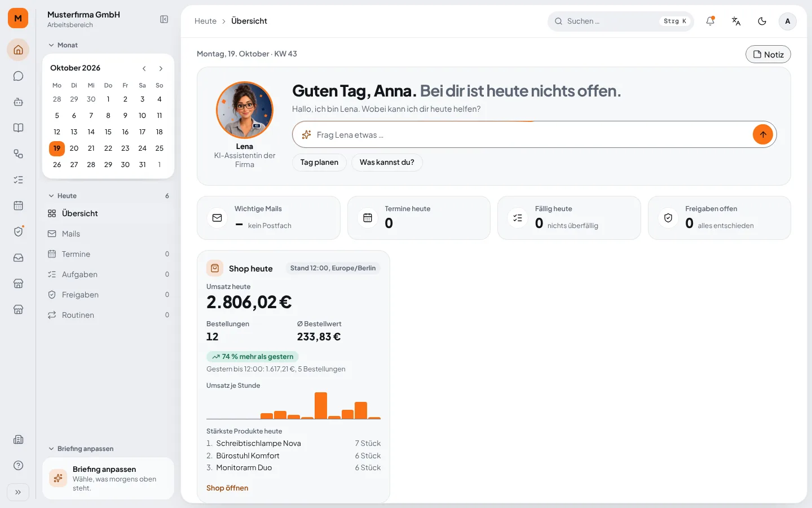Expand the sidebar rail with double chevron
The height and width of the screenshot is (508, 812).
click(x=18, y=492)
